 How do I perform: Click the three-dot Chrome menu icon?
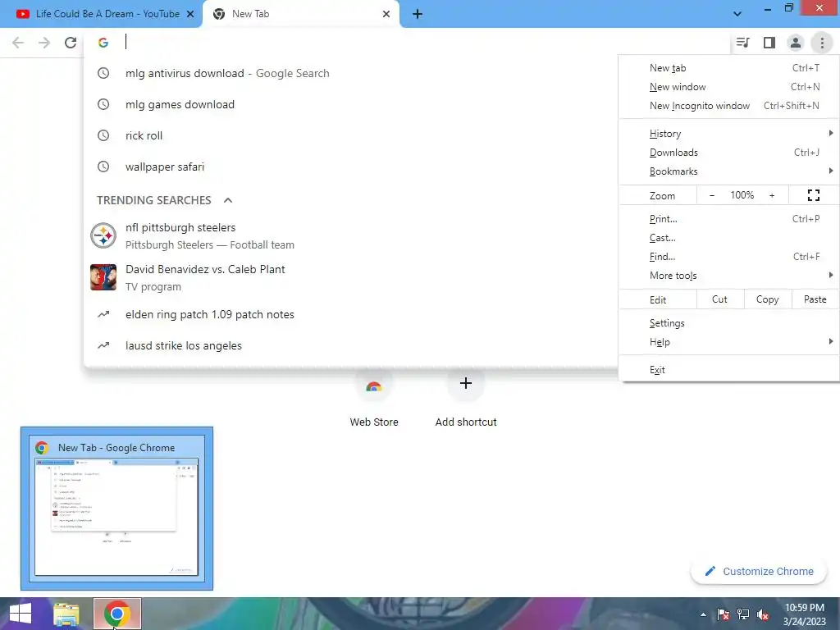coord(822,43)
